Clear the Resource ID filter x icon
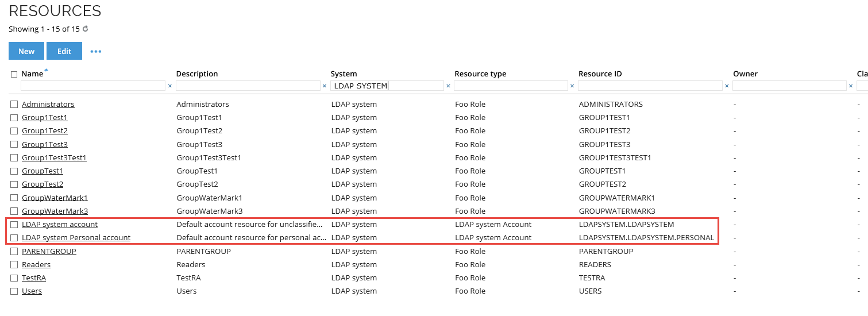868x316 pixels. [x=727, y=86]
